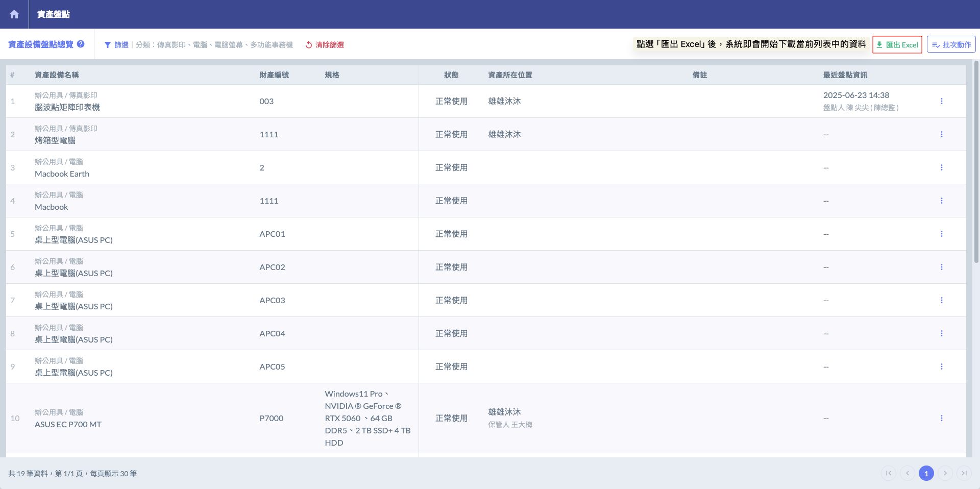Click the 清除篩選 reset link
The height and width of the screenshot is (489, 980).
(x=325, y=45)
